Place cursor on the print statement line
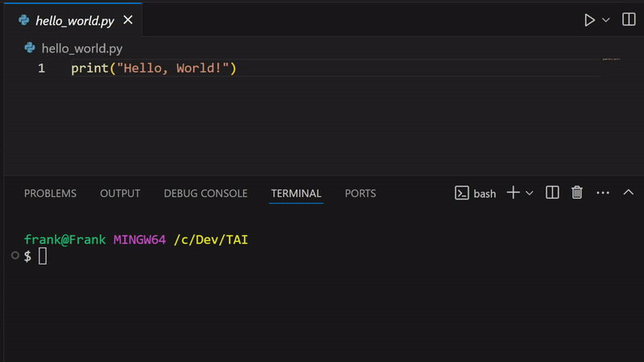This screenshot has height=362, width=644. [154, 68]
